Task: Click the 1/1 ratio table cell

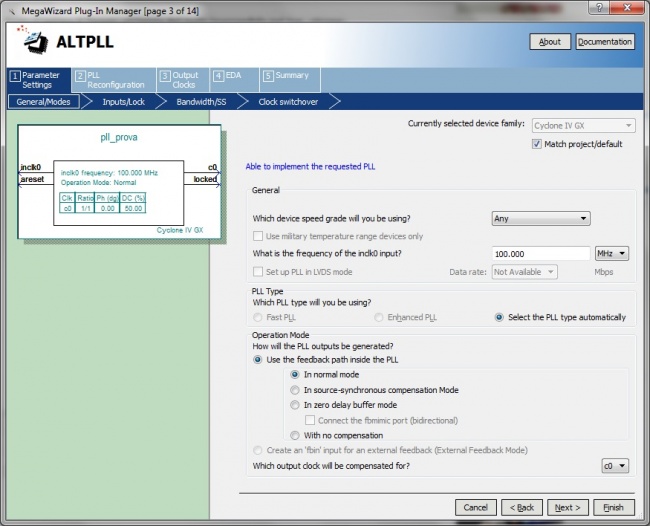Action: [85, 208]
